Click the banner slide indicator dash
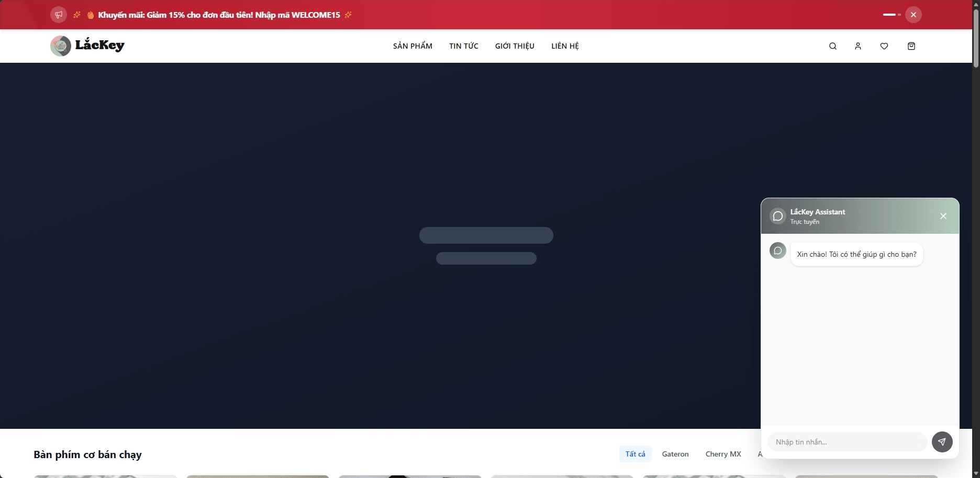The image size is (980, 478). click(x=889, y=15)
